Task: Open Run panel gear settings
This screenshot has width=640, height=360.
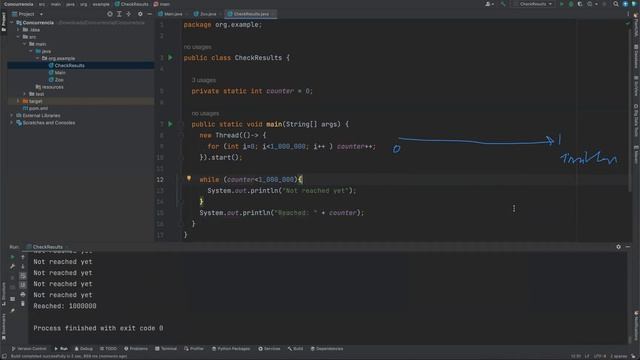Action: pyautogui.click(x=618, y=247)
